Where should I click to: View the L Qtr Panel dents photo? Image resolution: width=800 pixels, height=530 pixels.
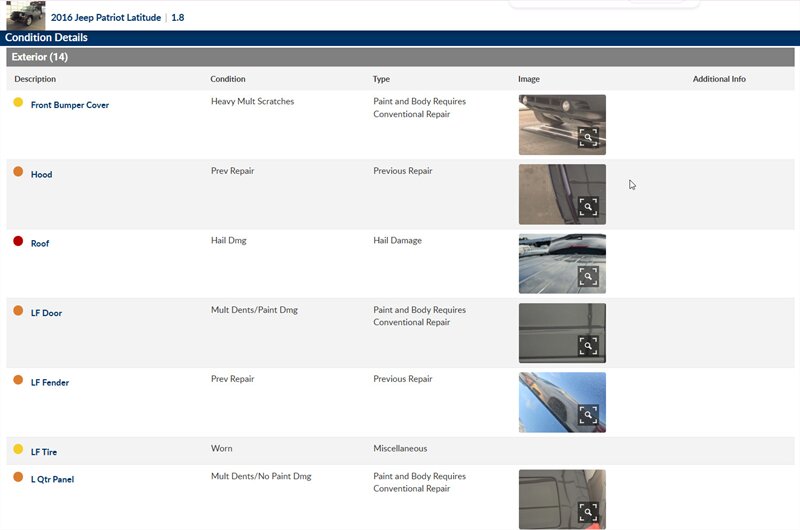point(562,499)
